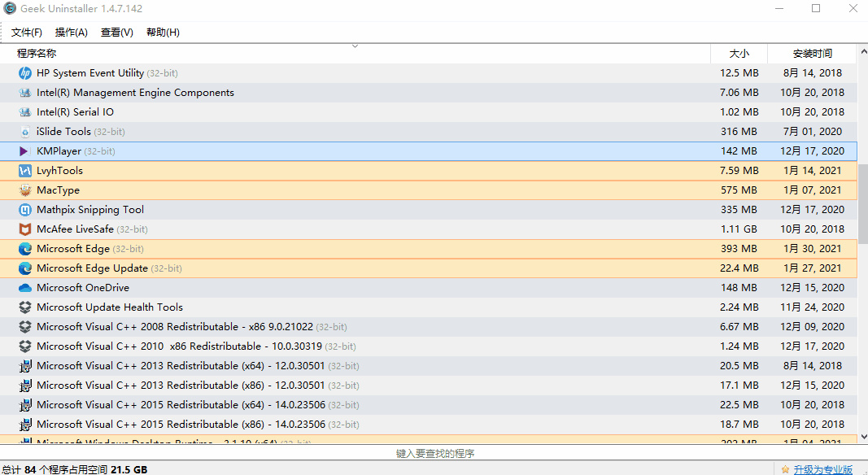Screen dimensions: 868x475
Task: Select the McAfee LiveSafe program name
Action: (76, 229)
